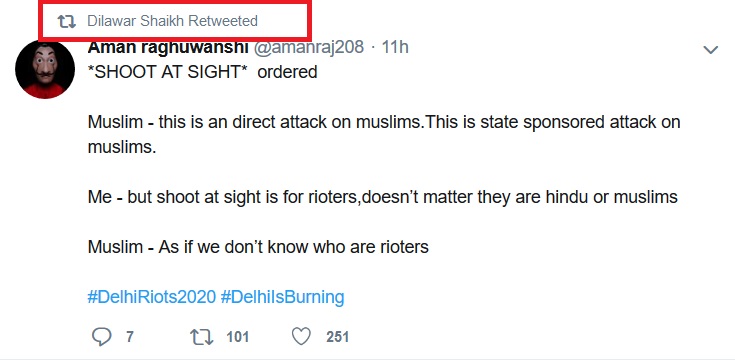The width and height of the screenshot is (735, 360).
Task: Click the like count 251
Action: point(338,337)
